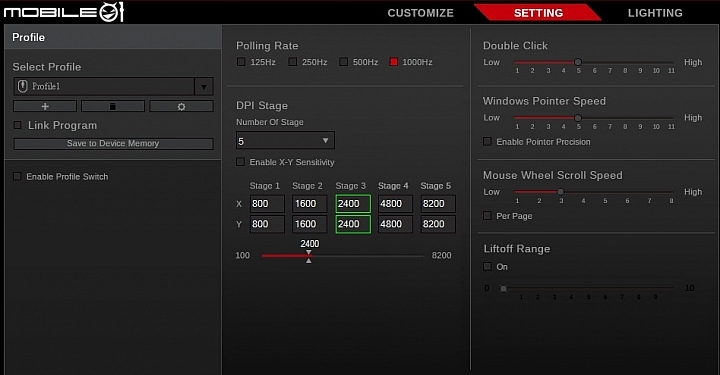
Task: Click Save to Device Memory button
Action: pos(113,144)
